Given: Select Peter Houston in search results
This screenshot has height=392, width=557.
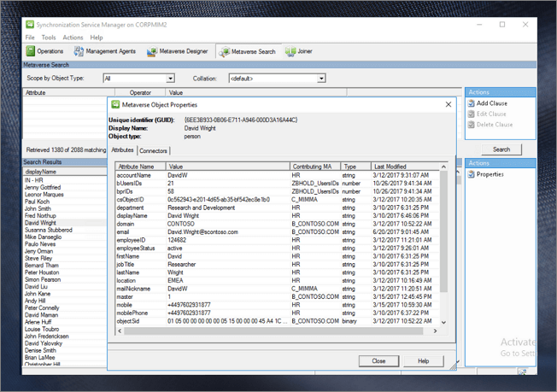Looking at the screenshot, I should [x=42, y=272].
